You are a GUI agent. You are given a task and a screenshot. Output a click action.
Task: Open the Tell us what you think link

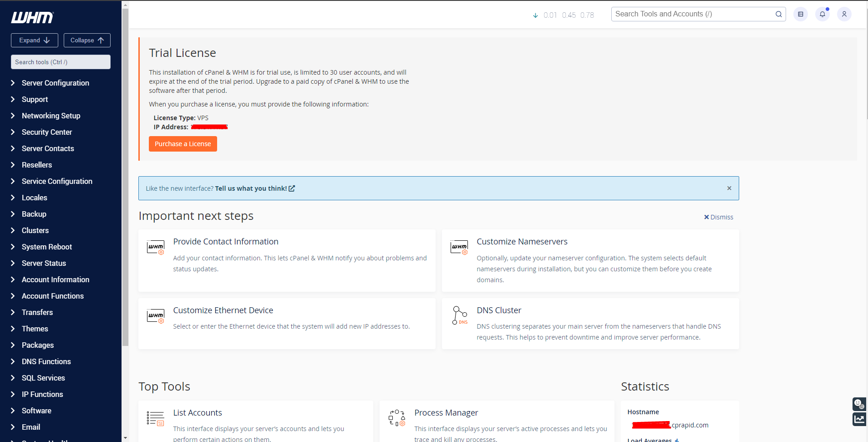251,188
